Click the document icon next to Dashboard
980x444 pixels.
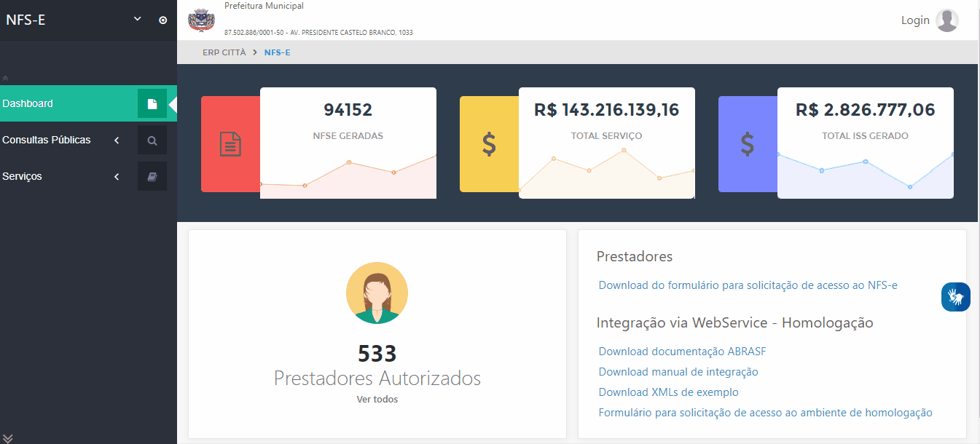pyautogui.click(x=152, y=103)
